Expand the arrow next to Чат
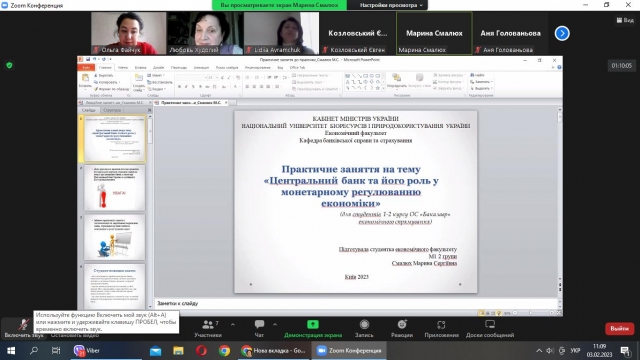This screenshot has width=640, height=360. tap(275, 324)
